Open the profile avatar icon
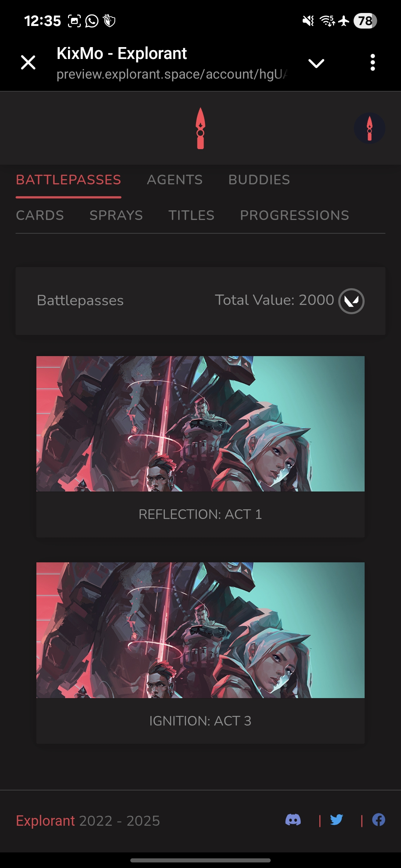The width and height of the screenshot is (401, 868). click(369, 128)
